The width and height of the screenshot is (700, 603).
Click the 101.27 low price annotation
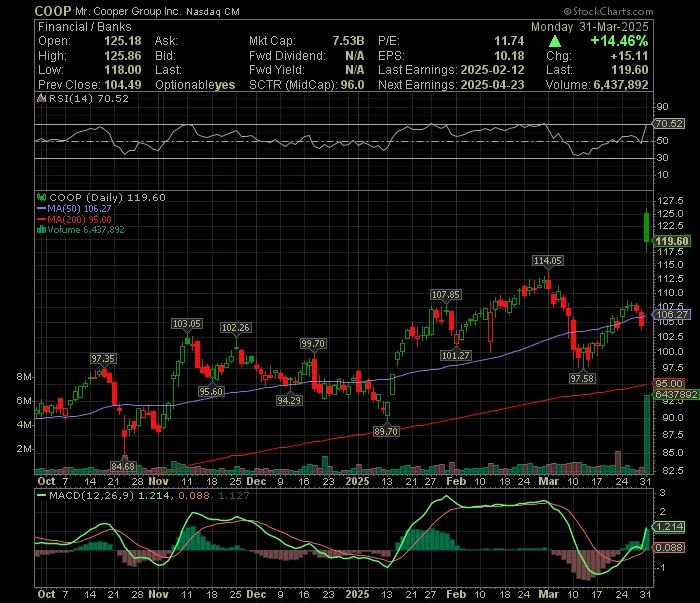pos(455,356)
